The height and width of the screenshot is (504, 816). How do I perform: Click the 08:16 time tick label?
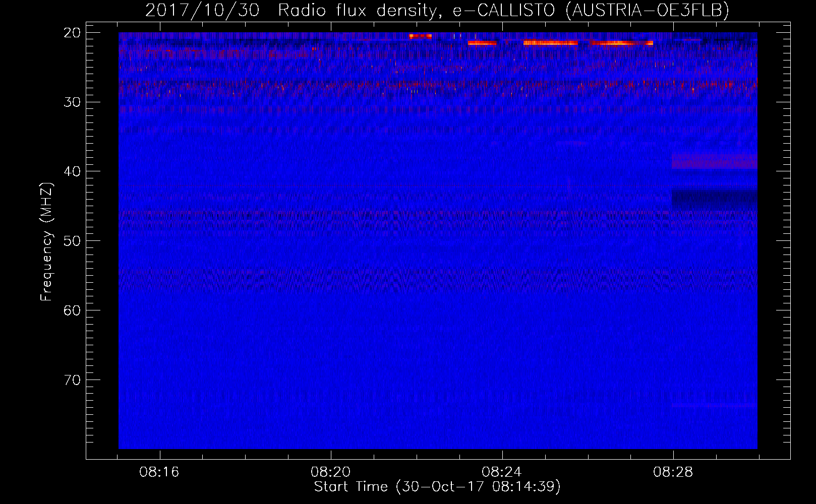click(x=159, y=472)
